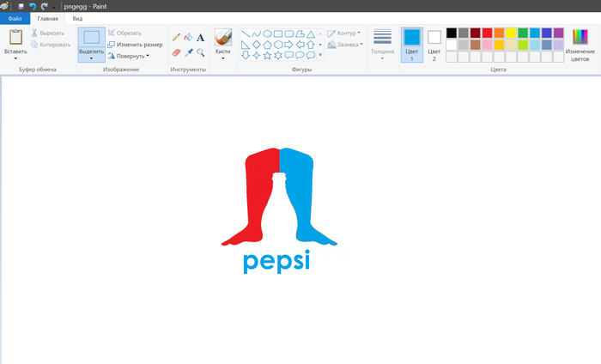
Task: Pick the yellow color swatch
Action: click(x=511, y=33)
